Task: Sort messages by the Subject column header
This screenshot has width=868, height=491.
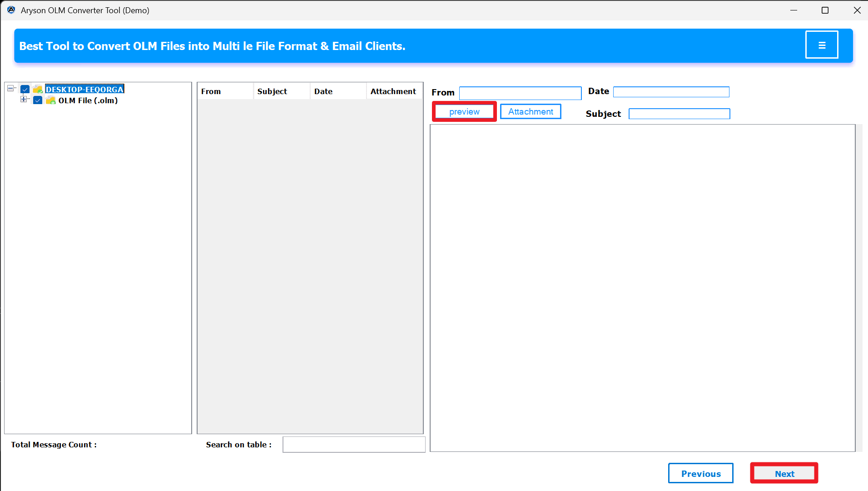Action: point(272,91)
